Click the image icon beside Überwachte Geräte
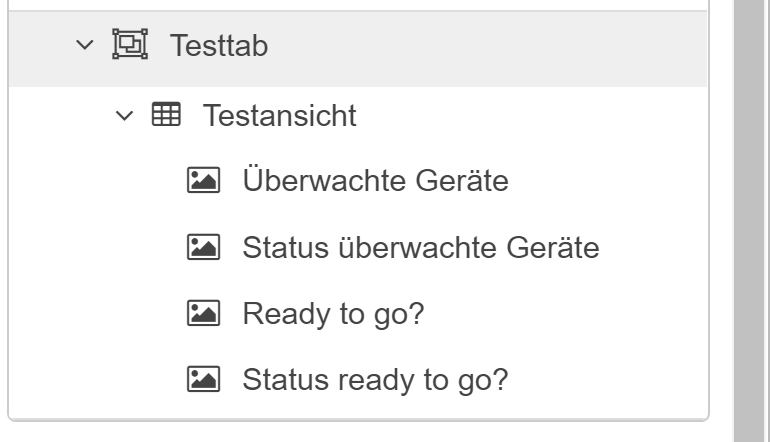770x442 pixels. pyautogui.click(x=204, y=181)
